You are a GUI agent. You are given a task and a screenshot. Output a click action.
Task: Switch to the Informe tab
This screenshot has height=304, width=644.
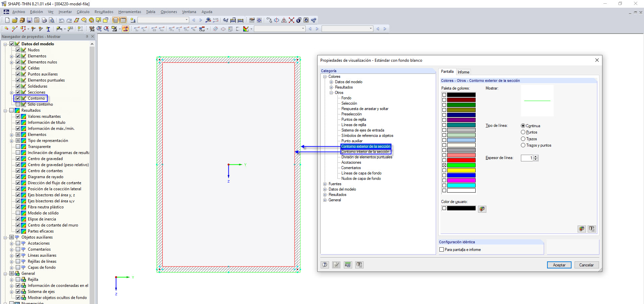coord(464,72)
